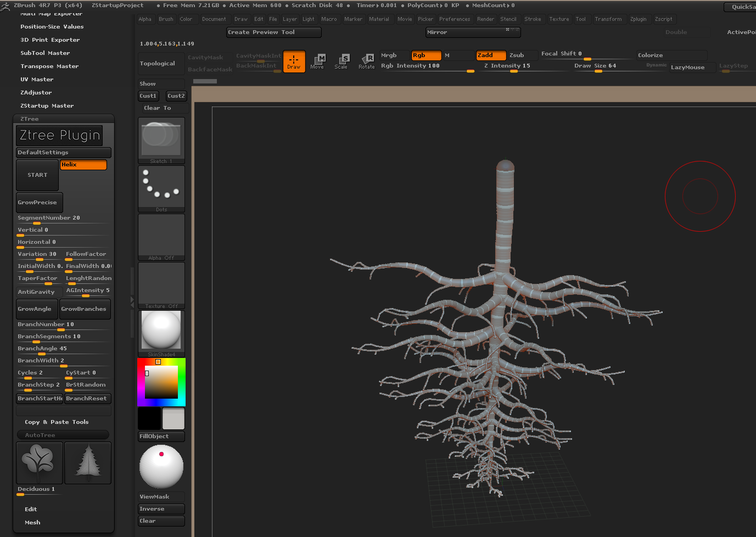Select the Rotate tool
This screenshot has height=537, width=756.
tap(366, 61)
